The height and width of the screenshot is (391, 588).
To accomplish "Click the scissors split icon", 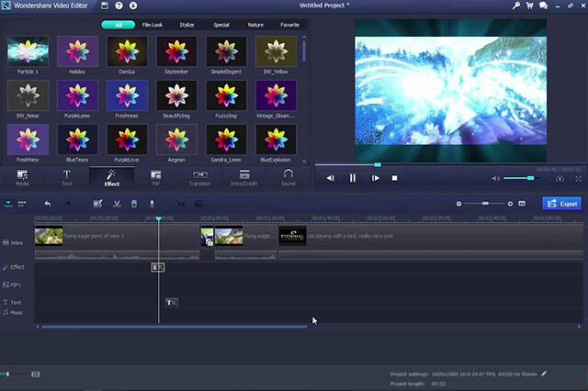I will click(x=117, y=204).
